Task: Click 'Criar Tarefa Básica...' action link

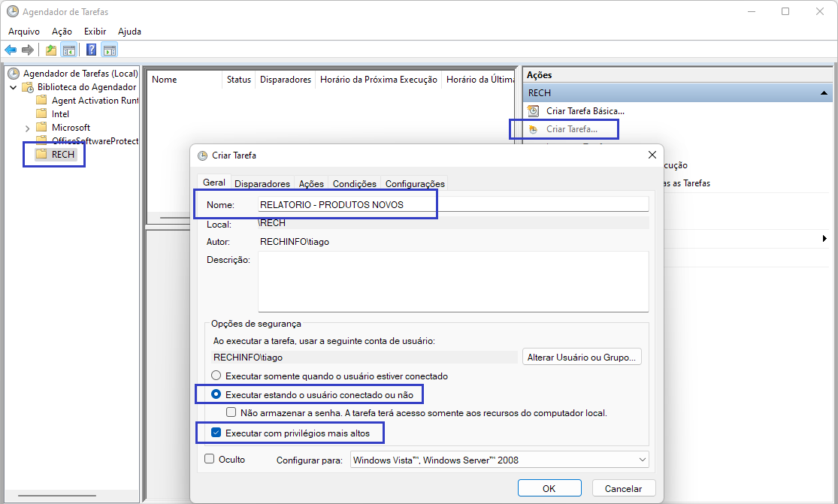Action: click(585, 111)
